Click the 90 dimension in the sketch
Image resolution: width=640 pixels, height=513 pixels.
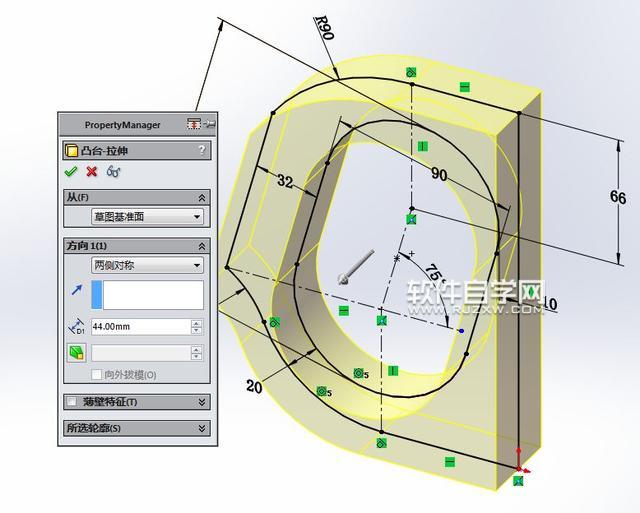(x=439, y=173)
